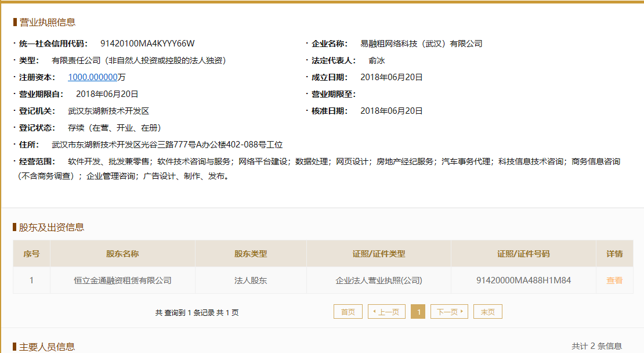644x353 pixels.
Task: Click the 股东及出资信息 section heading
Action: coord(51,227)
